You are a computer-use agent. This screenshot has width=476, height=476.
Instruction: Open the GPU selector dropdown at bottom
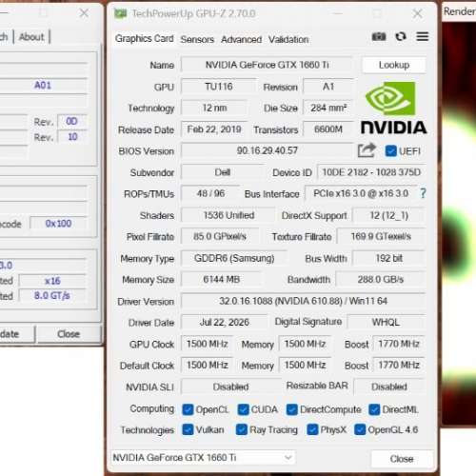tap(203, 457)
